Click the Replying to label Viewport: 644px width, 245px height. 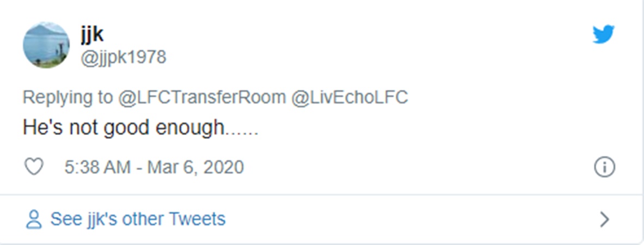pyautogui.click(x=68, y=98)
